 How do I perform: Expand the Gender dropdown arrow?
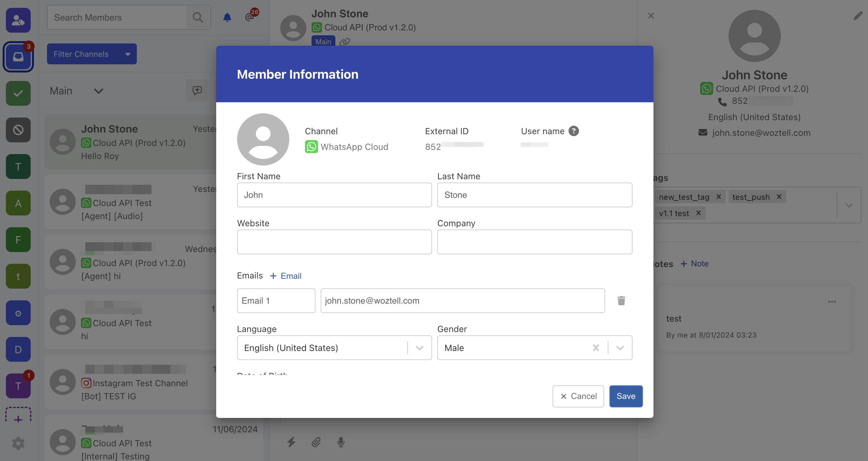coord(620,348)
